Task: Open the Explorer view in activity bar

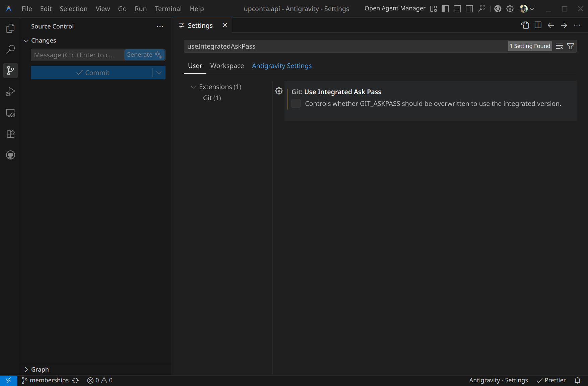Action: coord(10,28)
